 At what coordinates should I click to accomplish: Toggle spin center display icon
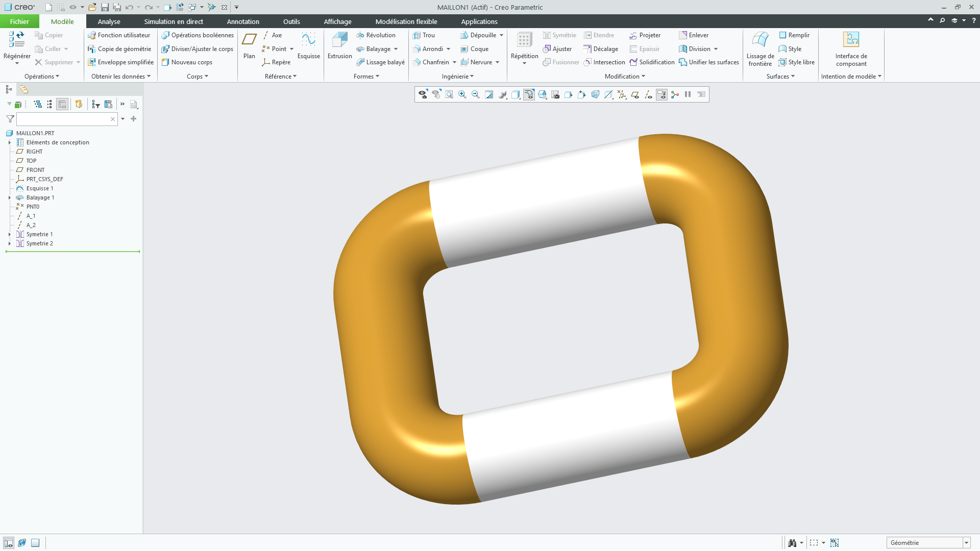(675, 94)
